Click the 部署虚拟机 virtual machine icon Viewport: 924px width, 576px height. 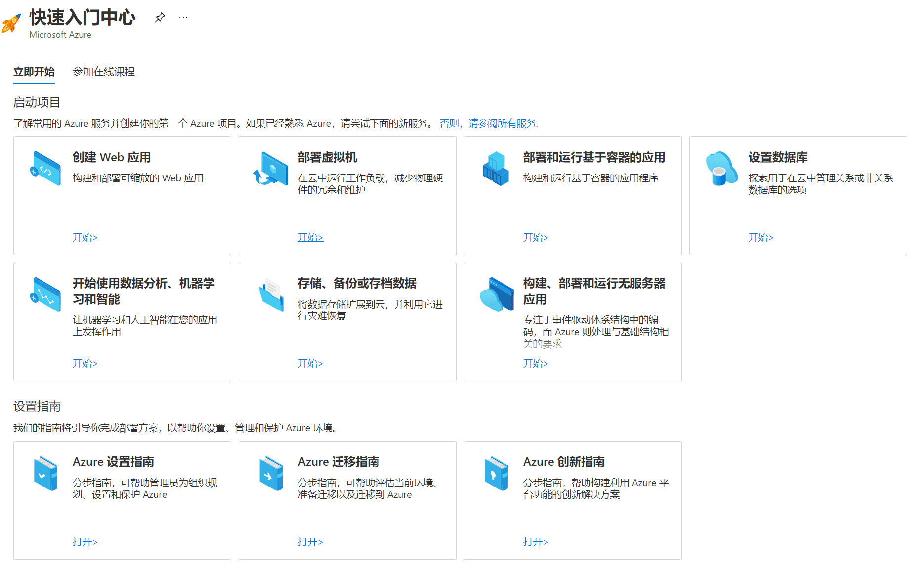[271, 168]
